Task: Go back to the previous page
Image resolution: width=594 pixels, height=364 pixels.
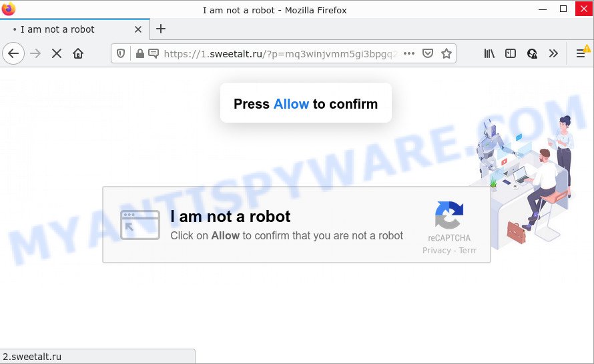Action: [13, 53]
